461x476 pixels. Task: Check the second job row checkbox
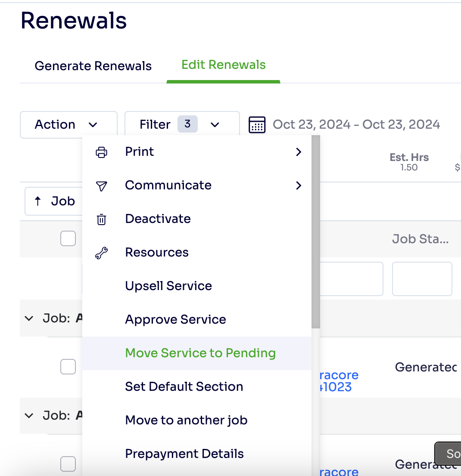68,464
